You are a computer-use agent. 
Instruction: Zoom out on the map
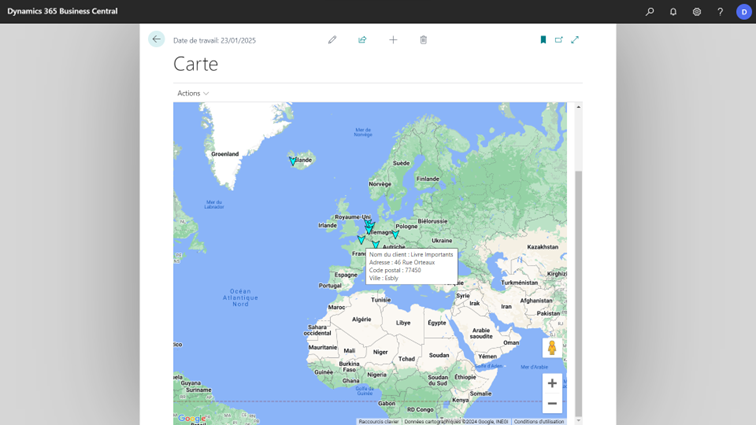click(x=552, y=403)
